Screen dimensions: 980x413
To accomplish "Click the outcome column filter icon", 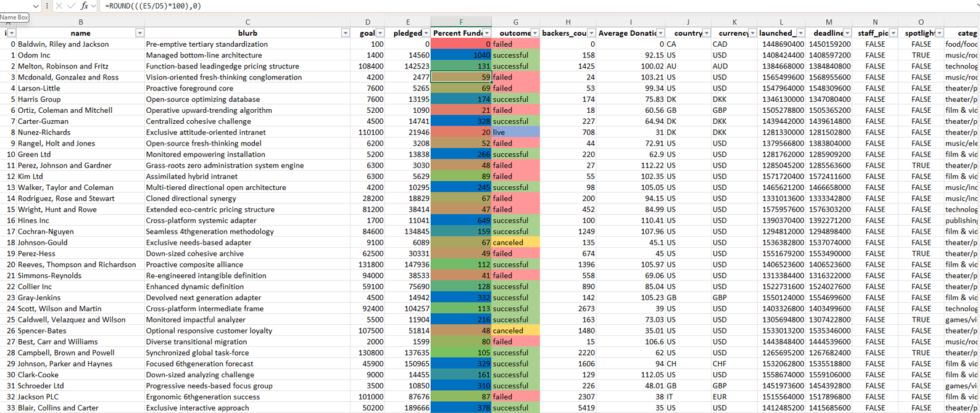I will tap(534, 33).
